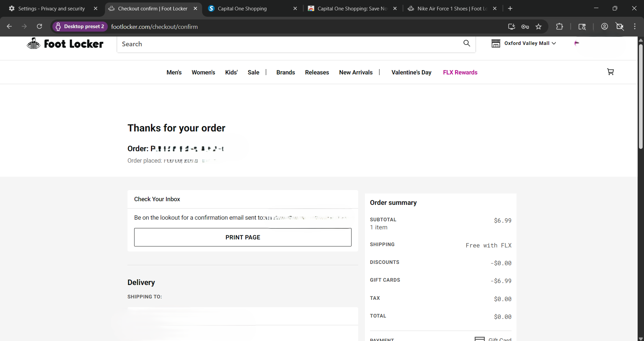Go back using browser back arrow
Screen dimensions: 644x341
point(9,26)
